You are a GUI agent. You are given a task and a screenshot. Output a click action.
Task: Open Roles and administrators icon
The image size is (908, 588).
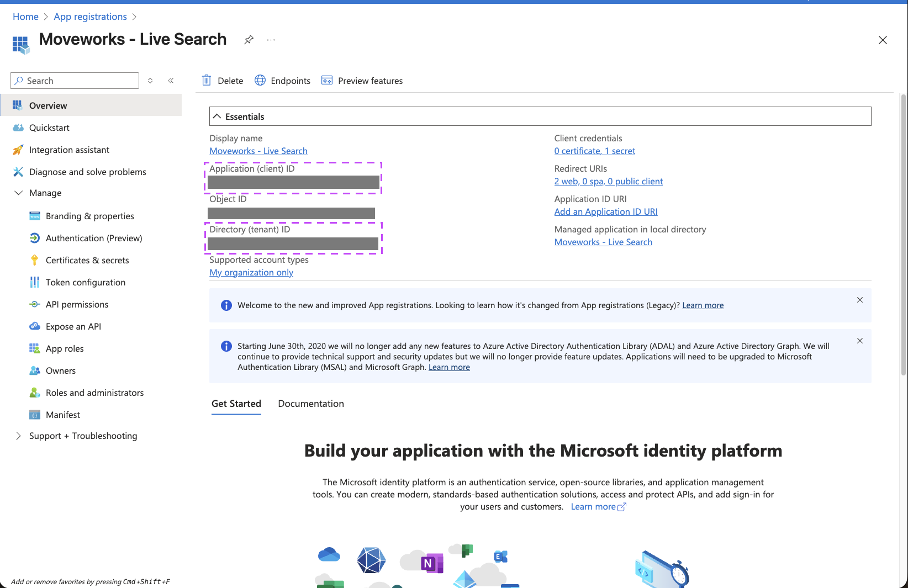[35, 393]
